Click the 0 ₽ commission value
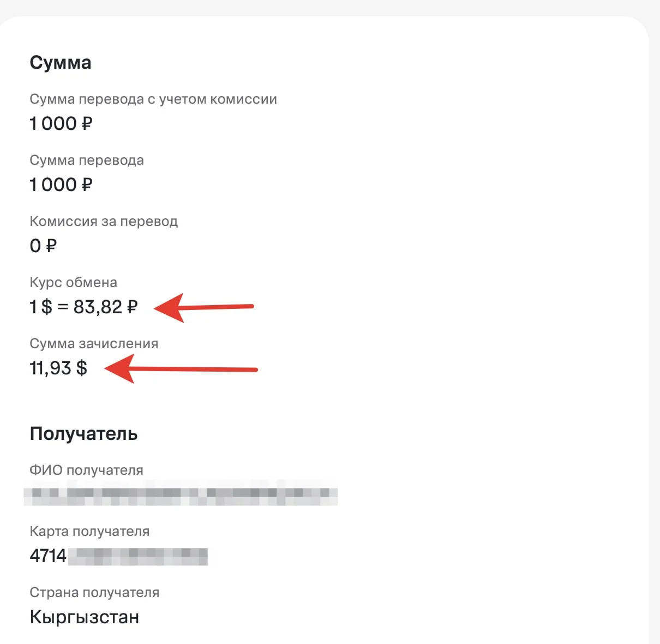660x644 pixels. 43,246
